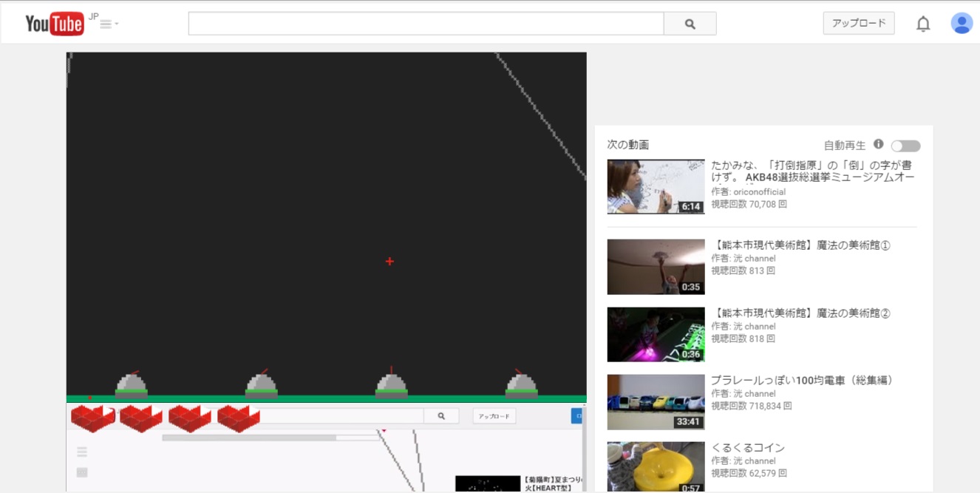The image size is (980, 493).
Task: Click the アップロード upload button
Action: pos(858,23)
